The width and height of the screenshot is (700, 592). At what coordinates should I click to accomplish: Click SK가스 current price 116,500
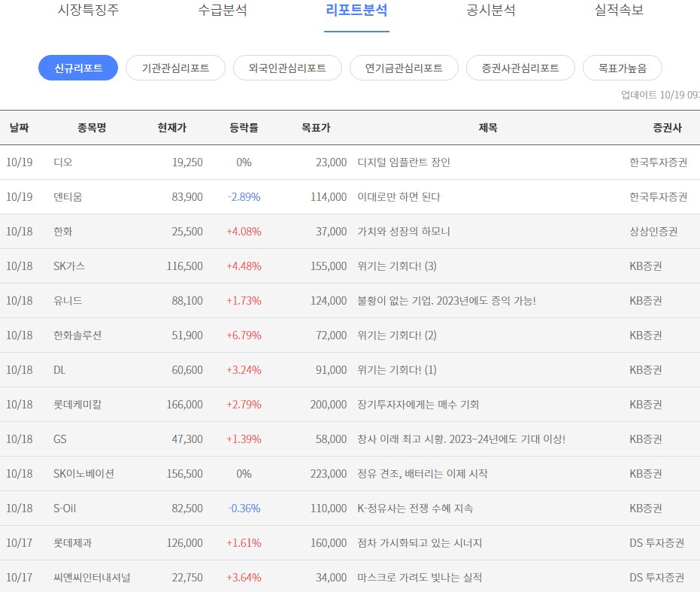click(x=185, y=266)
